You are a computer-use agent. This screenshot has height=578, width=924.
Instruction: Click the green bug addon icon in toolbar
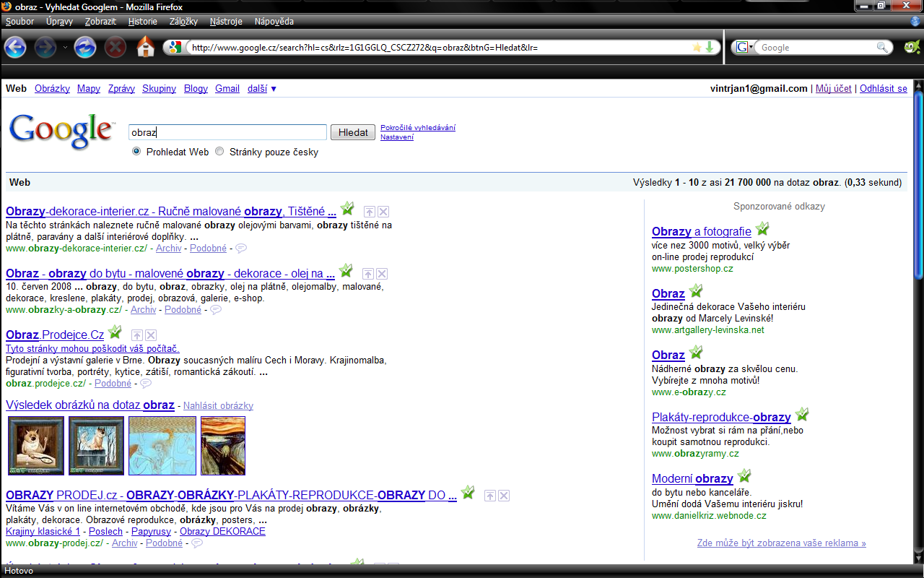click(x=911, y=48)
